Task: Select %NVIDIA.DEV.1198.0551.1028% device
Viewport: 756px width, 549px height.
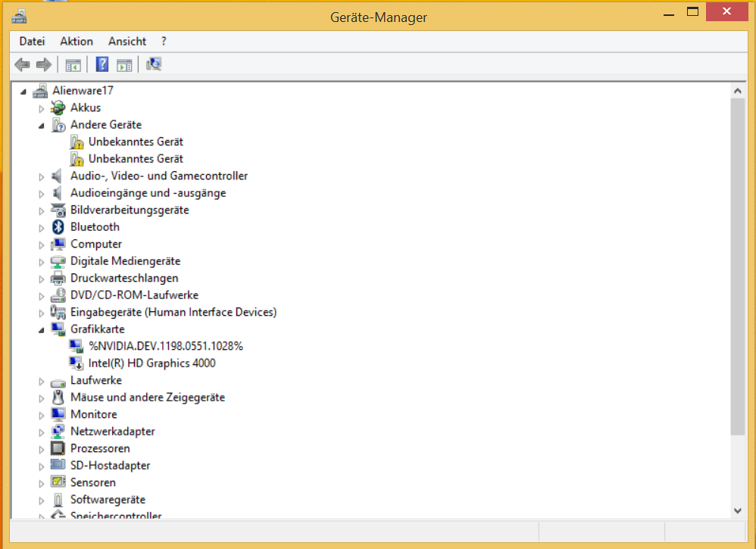Action: click(166, 346)
